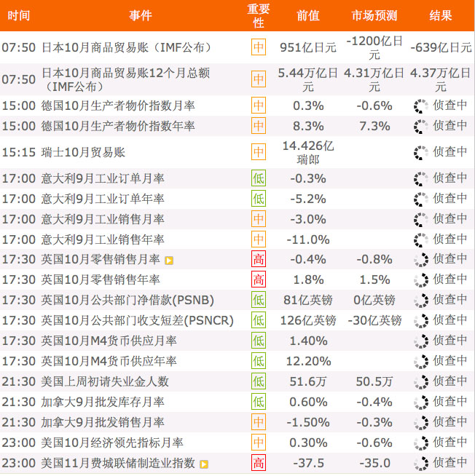Click the loading spinner in the 德国10月生产者物价指数月率 row
This screenshot has width=475, height=476.
pyautogui.click(x=421, y=106)
